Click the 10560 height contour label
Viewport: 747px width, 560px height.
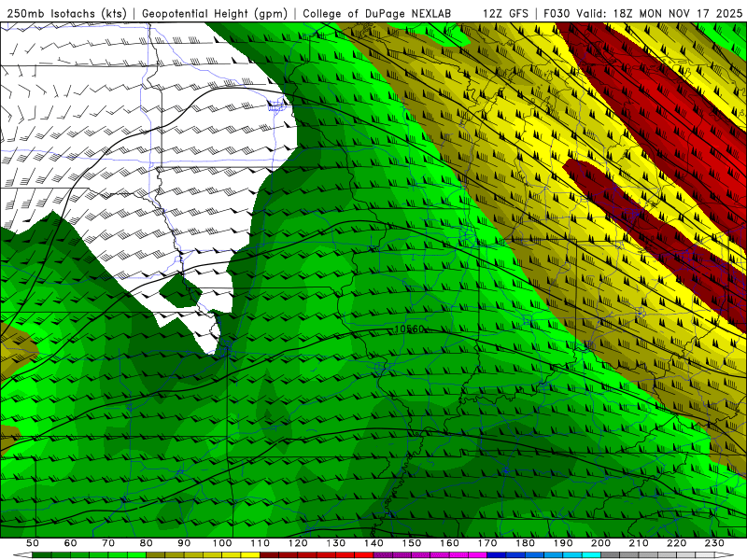point(409,329)
